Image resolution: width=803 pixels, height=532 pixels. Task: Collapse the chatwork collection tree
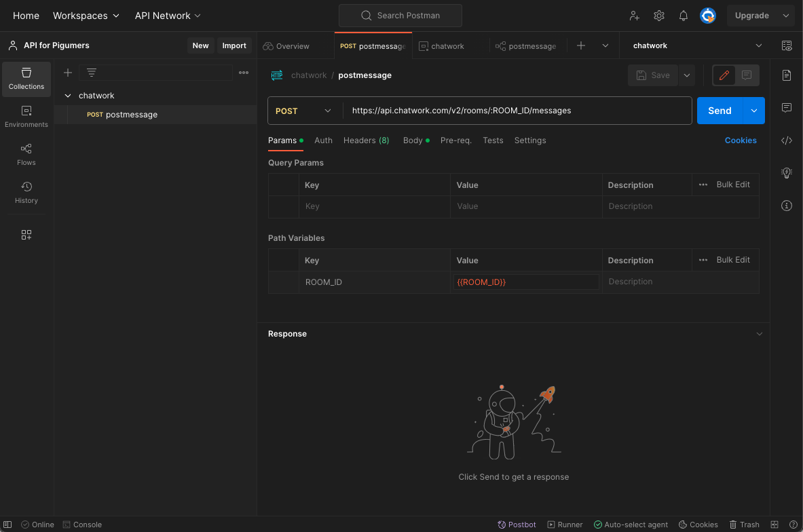[68, 96]
